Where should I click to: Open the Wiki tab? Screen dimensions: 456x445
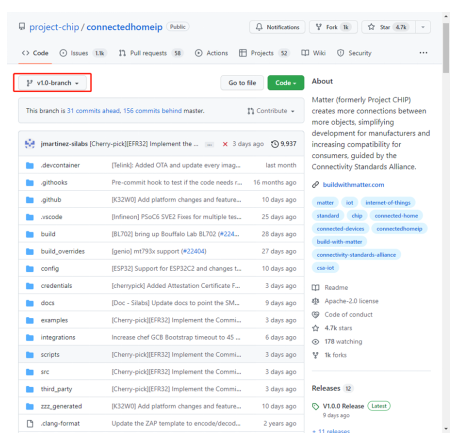[313, 53]
